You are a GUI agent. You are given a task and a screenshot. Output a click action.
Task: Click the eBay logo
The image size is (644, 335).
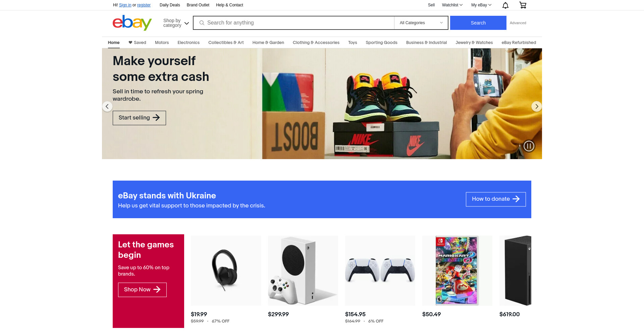[132, 22]
